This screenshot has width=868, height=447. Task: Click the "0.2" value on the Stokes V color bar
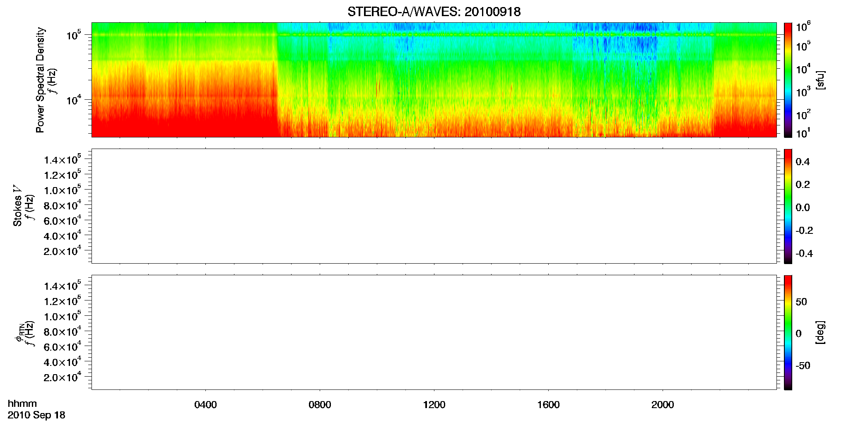[x=803, y=185]
